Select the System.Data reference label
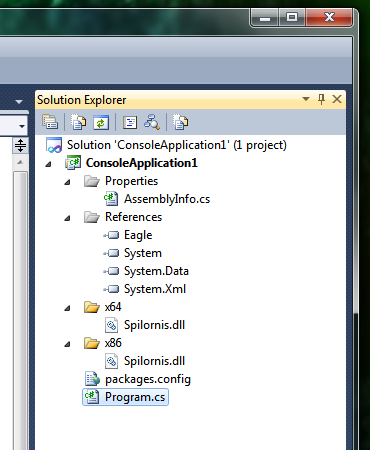 pyautogui.click(x=156, y=271)
